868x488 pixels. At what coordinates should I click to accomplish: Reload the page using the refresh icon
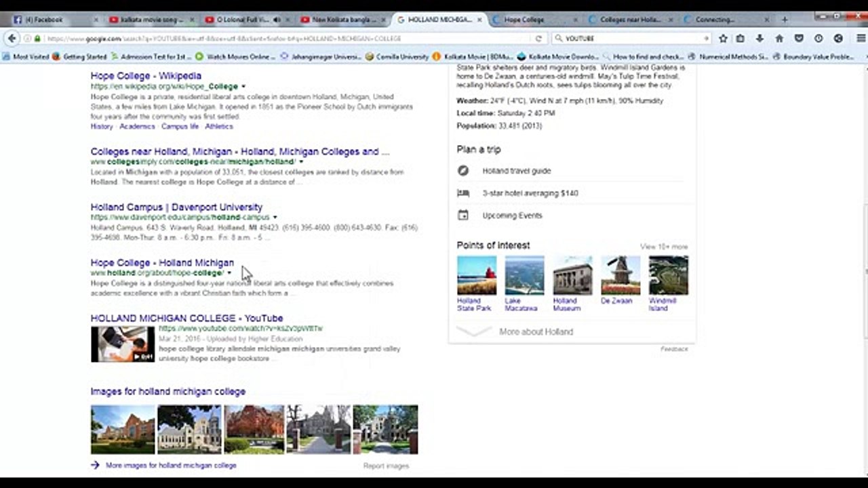point(538,39)
